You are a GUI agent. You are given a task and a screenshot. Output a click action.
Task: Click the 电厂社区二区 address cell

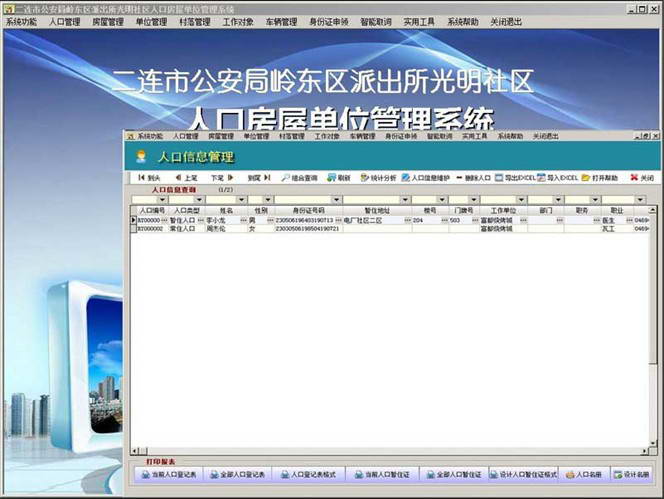click(373, 220)
